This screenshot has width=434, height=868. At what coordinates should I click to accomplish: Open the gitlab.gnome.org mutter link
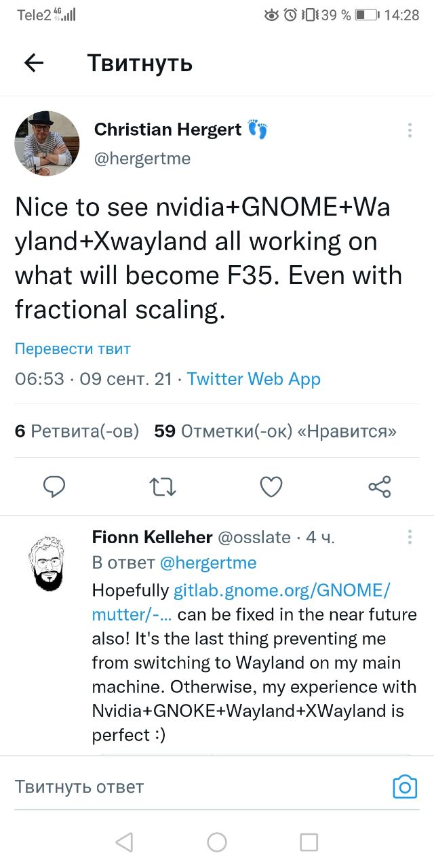coord(281,591)
